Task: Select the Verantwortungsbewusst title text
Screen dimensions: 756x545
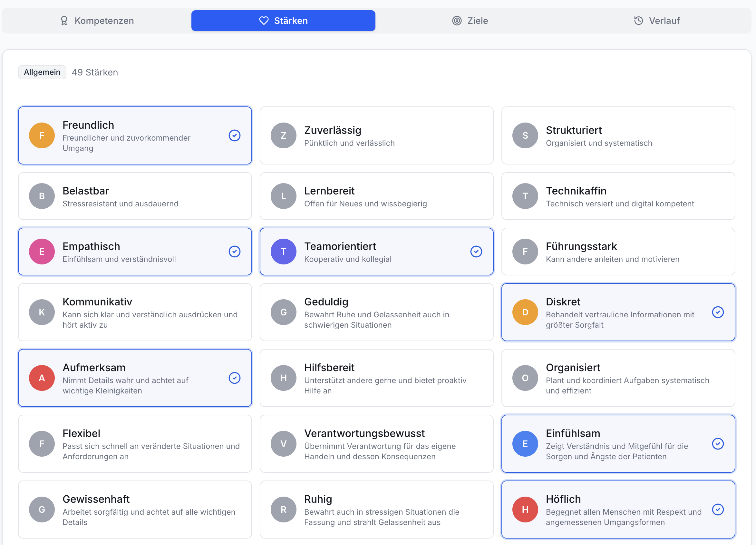Action: (364, 433)
